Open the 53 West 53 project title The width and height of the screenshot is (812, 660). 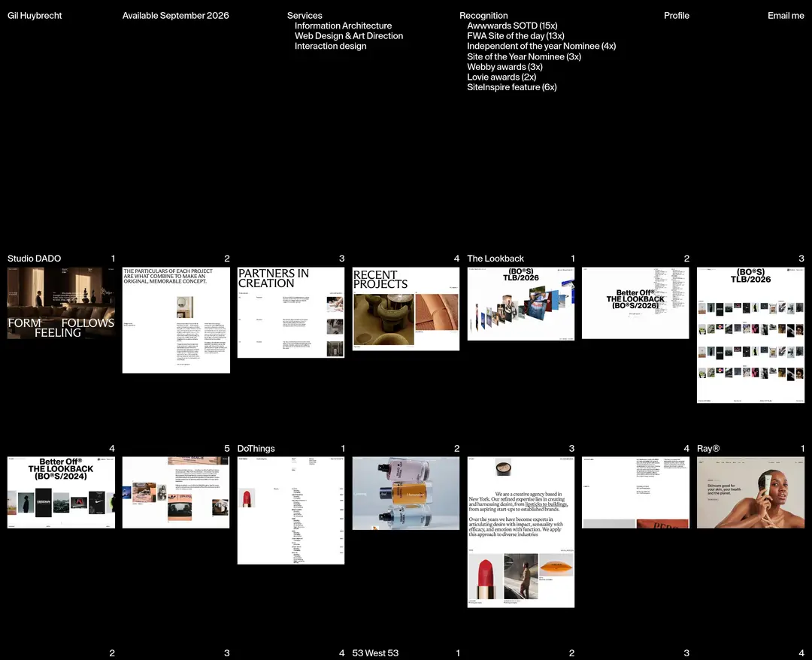375,652
